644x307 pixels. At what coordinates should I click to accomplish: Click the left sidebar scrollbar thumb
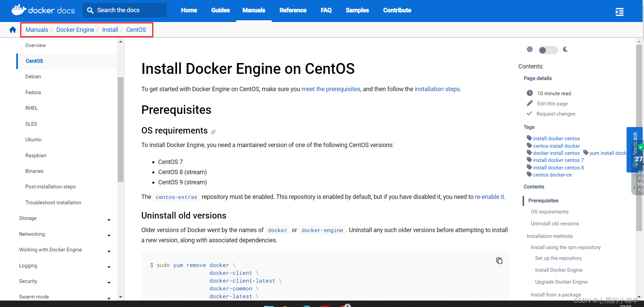(x=120, y=129)
